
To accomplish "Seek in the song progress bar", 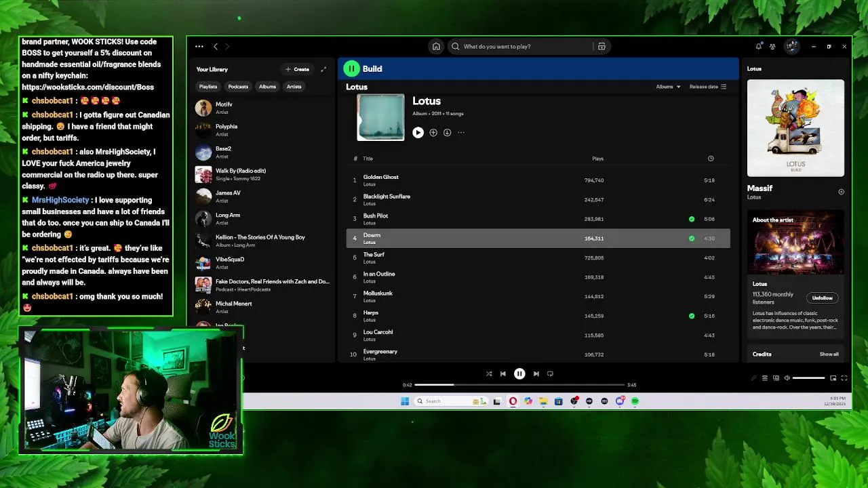I will [519, 385].
